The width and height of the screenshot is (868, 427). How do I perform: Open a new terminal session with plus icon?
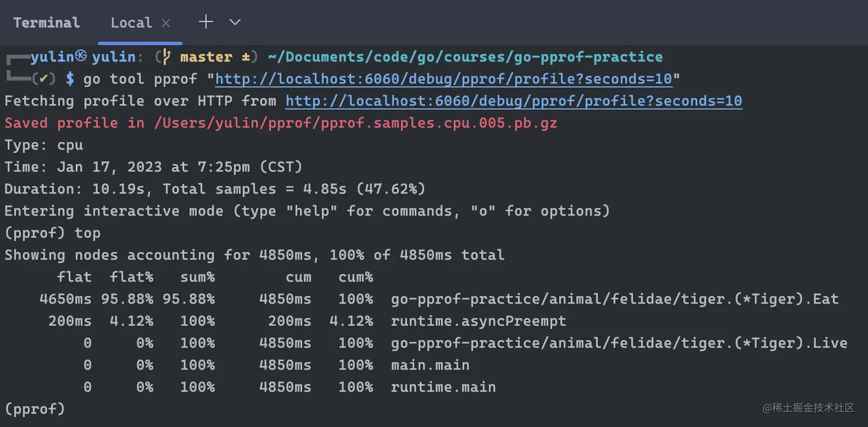206,22
